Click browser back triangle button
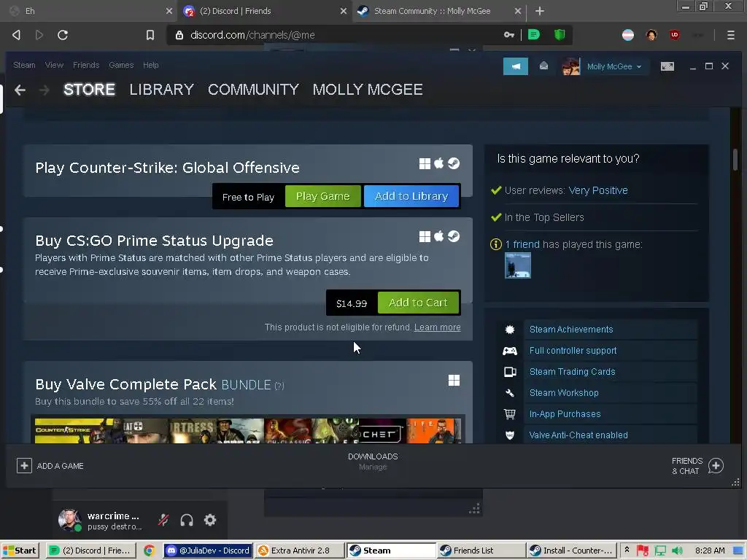747x560 pixels. pos(16,35)
